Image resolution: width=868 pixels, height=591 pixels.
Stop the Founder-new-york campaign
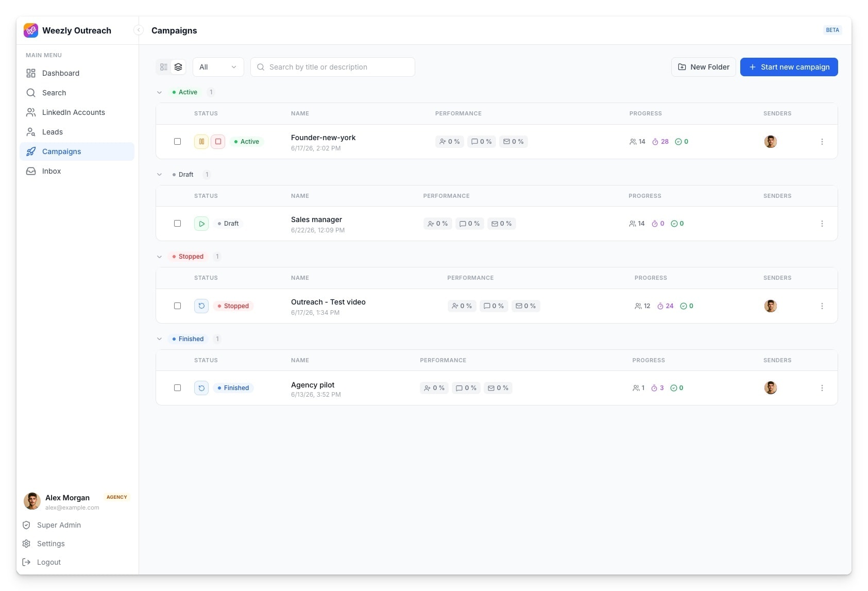(x=218, y=142)
